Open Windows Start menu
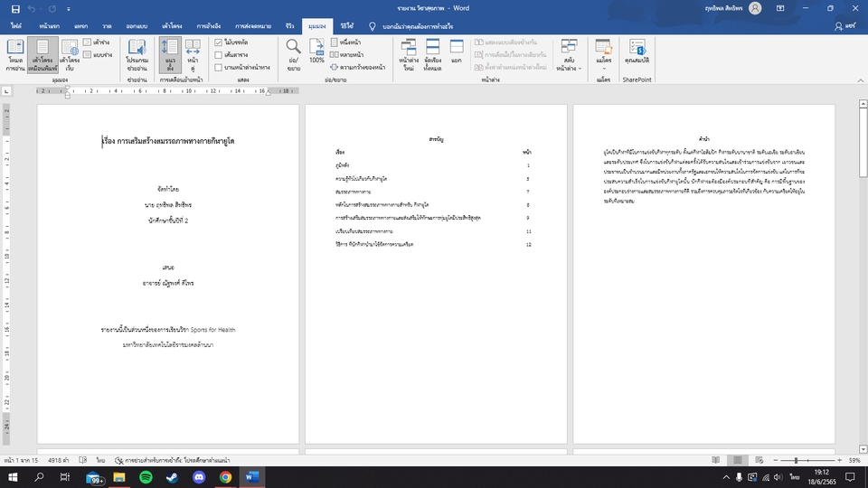Screen dimensions: 868x488 pos(12,477)
